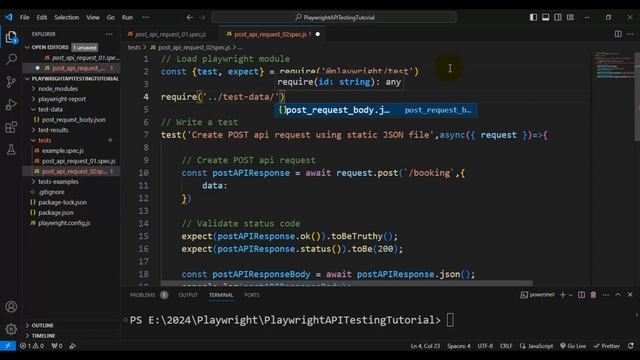Open the Testing flask view
Screen dimensions: 640x360
click(11, 149)
